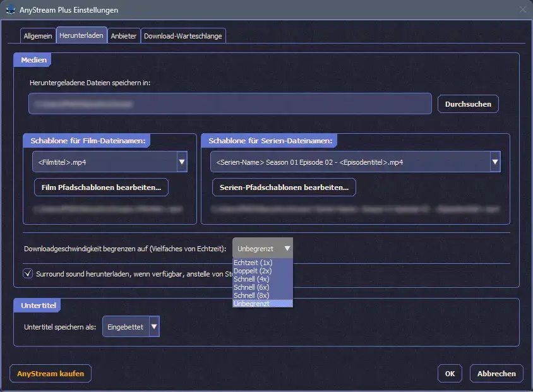Choose Echtzeit (1x) speed option
The width and height of the screenshot is (533, 392).
pyautogui.click(x=263, y=263)
